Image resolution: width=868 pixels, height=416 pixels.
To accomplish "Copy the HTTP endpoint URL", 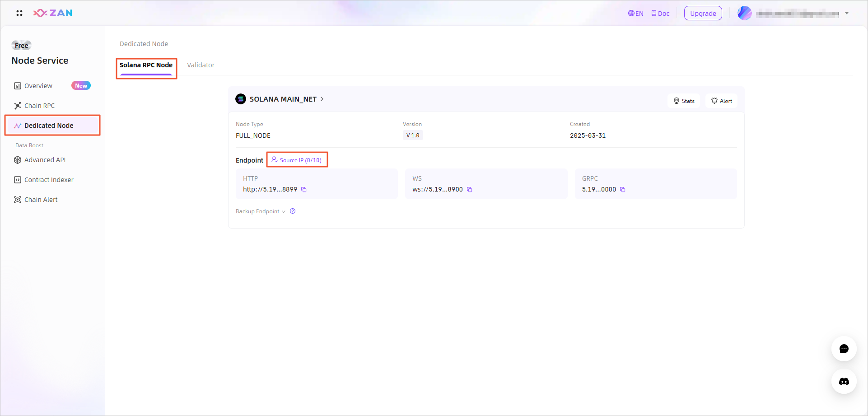I will (x=304, y=190).
